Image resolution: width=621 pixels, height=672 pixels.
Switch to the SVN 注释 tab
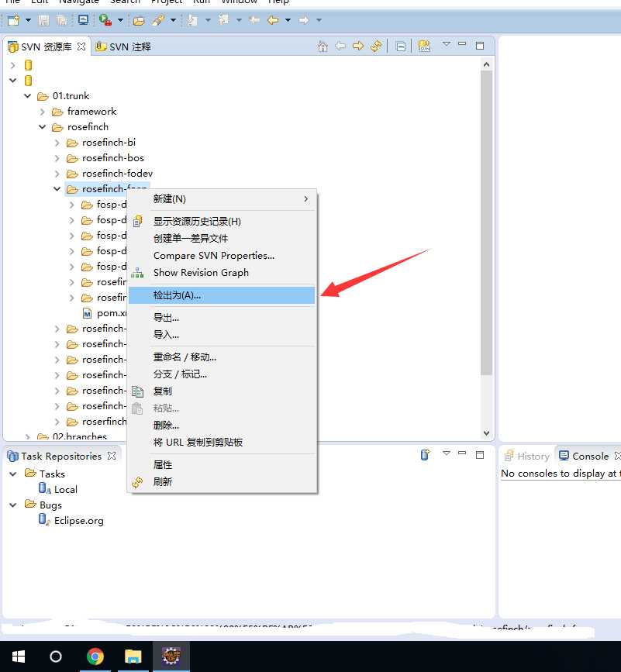point(124,47)
